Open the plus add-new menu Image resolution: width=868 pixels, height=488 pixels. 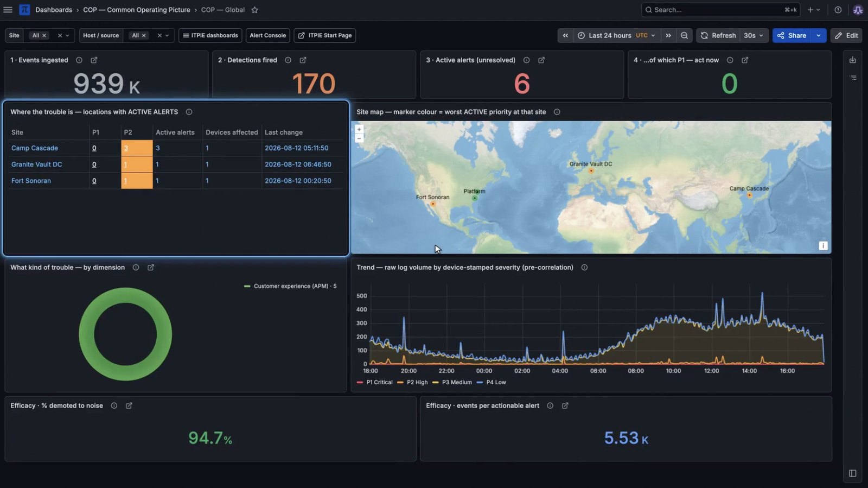pyautogui.click(x=813, y=10)
